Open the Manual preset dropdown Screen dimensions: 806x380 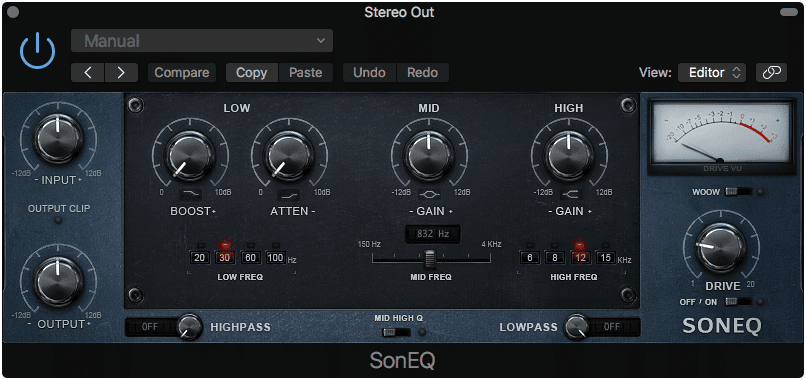point(202,41)
